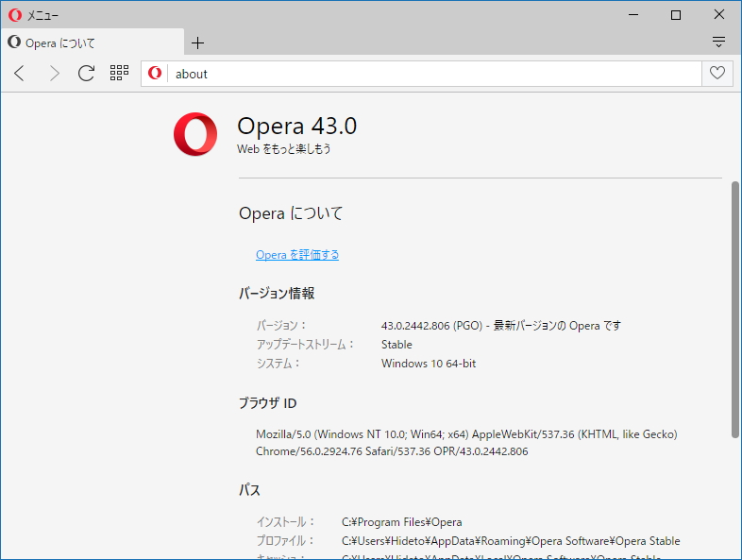Click the vertical scrollbar thumb
This screenshot has height=560, width=742.
[x=734, y=310]
